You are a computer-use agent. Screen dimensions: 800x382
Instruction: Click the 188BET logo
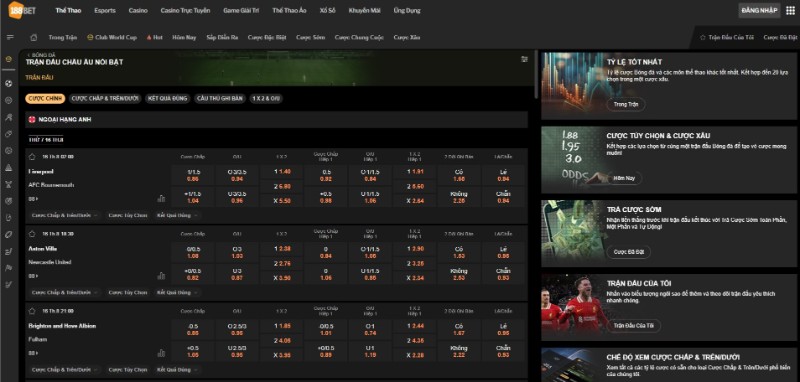click(x=22, y=10)
